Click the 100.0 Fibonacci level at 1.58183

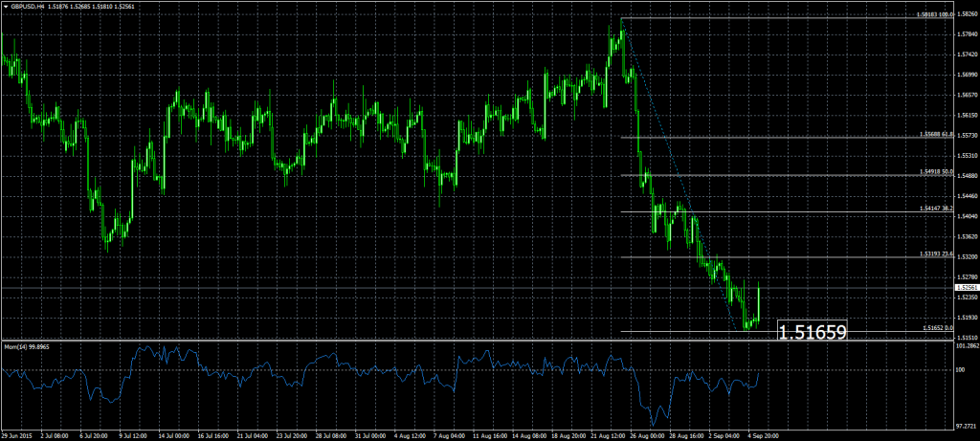pos(933,15)
